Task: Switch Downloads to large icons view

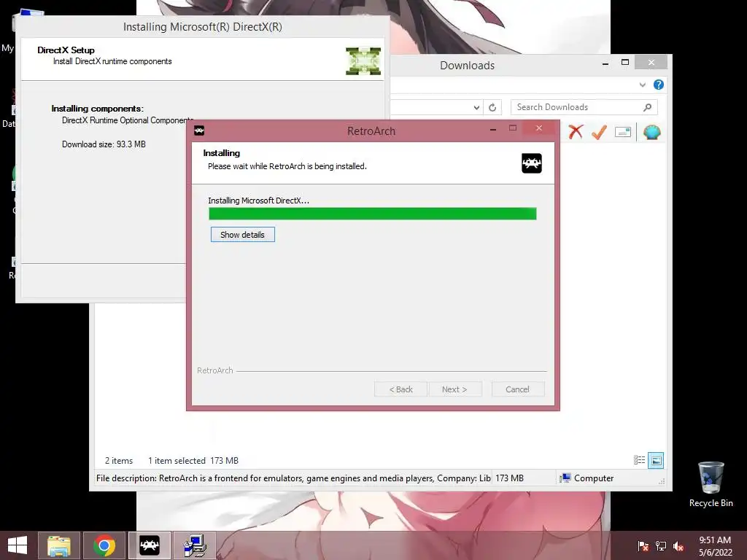Action: (656, 460)
